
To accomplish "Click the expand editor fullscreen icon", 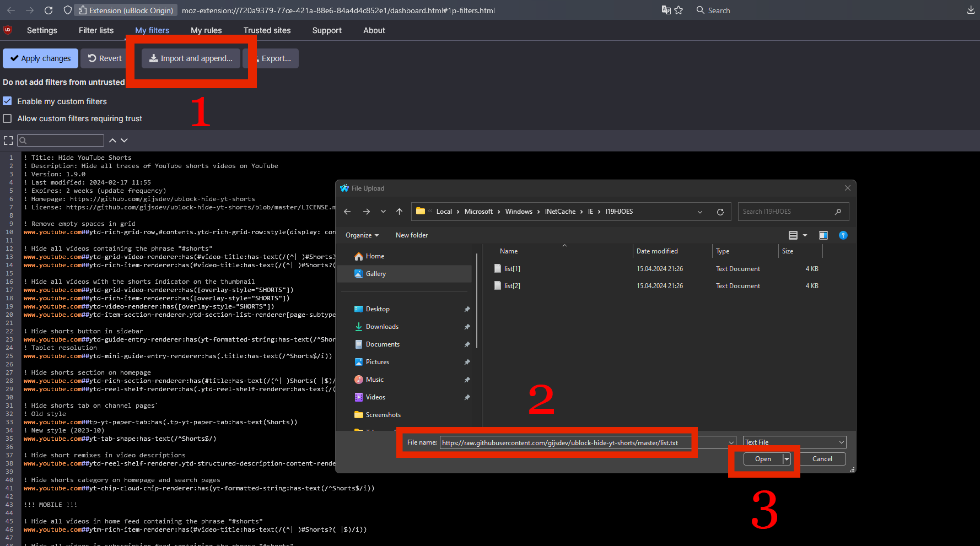I will pos(8,140).
